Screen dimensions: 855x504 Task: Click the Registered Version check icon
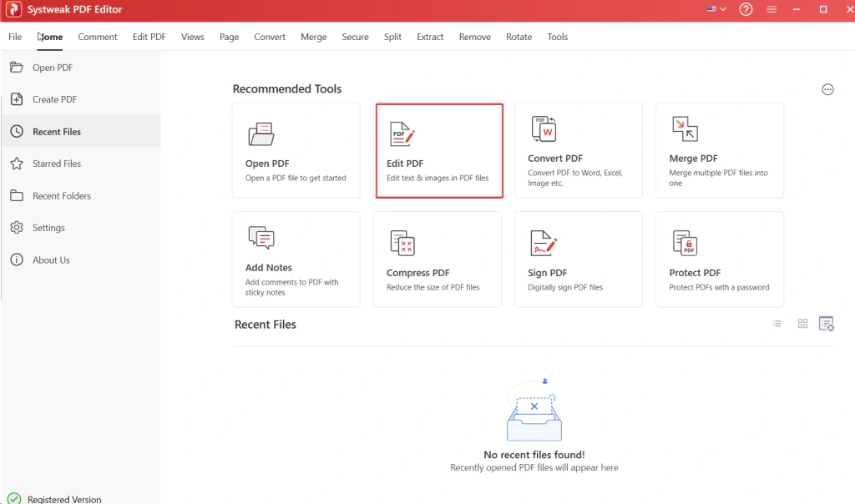14,498
